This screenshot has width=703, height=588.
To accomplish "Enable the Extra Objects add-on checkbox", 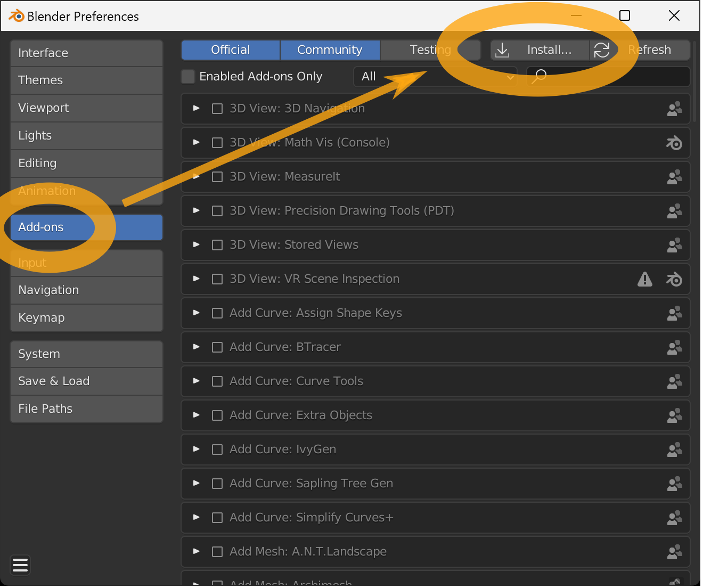I will [x=217, y=415].
